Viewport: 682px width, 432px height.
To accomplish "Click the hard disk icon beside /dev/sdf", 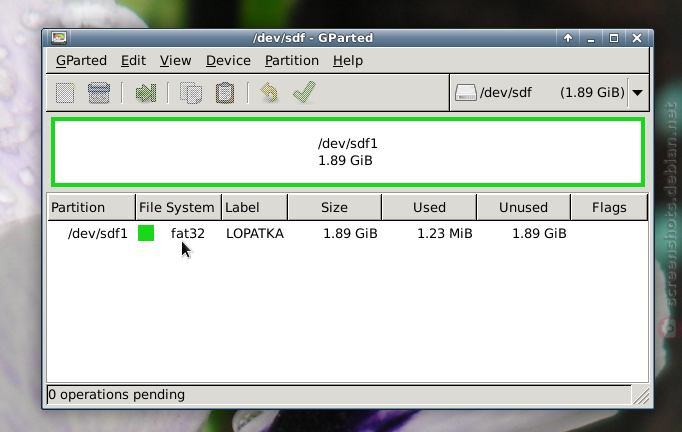I will pos(466,93).
